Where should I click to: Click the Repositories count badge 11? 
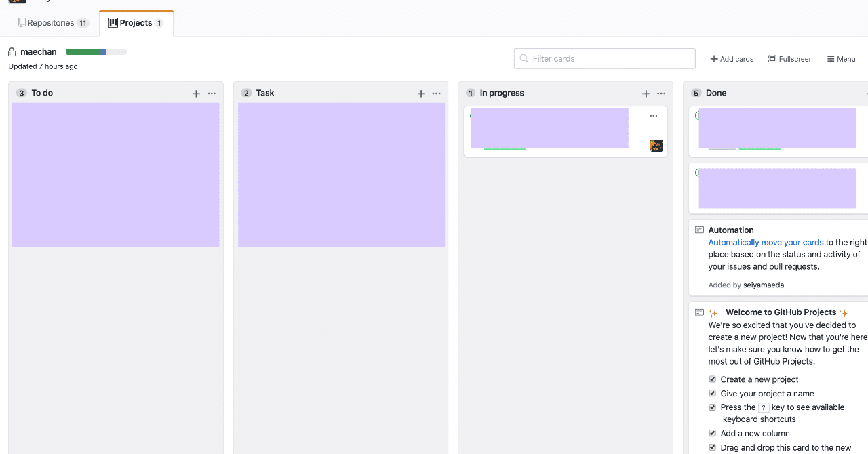click(x=83, y=23)
